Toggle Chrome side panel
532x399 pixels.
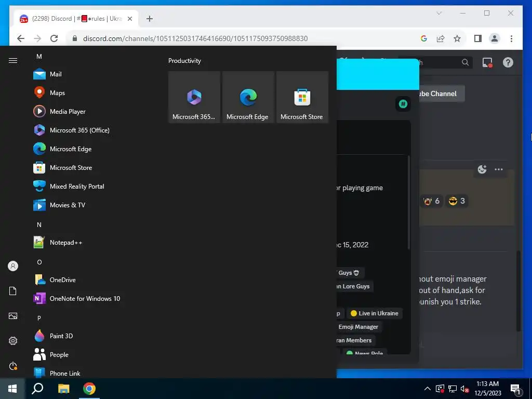pyautogui.click(x=478, y=38)
